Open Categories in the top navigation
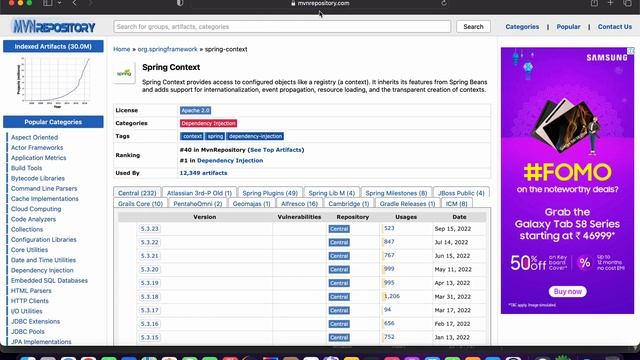The height and width of the screenshot is (360, 640). [x=522, y=27]
